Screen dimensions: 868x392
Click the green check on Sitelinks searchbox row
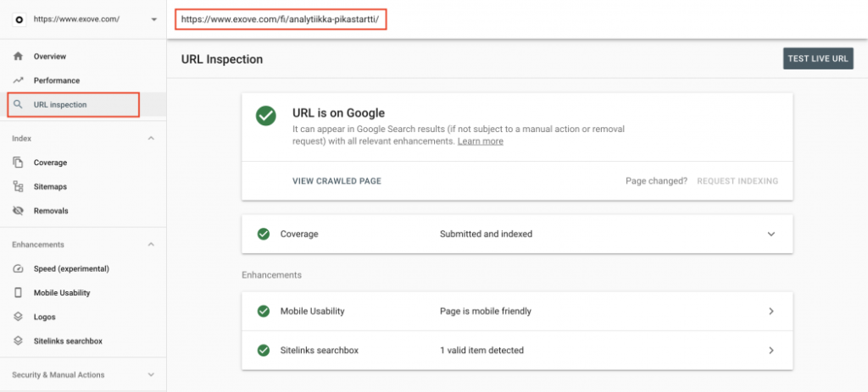pyautogui.click(x=264, y=350)
